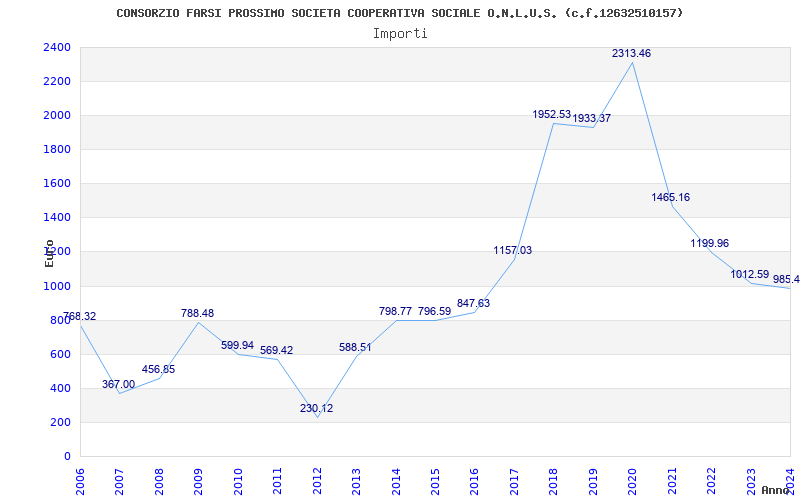The height and width of the screenshot is (500, 800).
Task: Click the 569.42 data label
Action: [277, 351]
